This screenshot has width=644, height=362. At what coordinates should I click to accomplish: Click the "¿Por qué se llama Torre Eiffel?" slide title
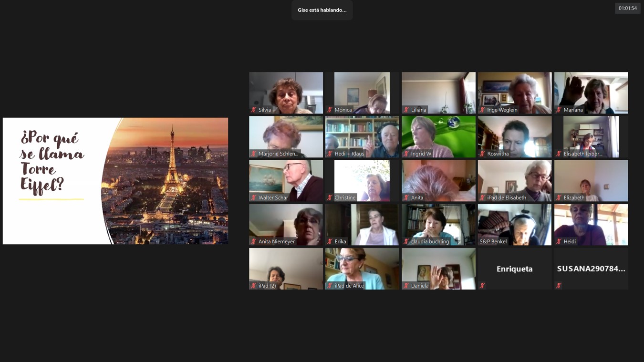(52, 163)
